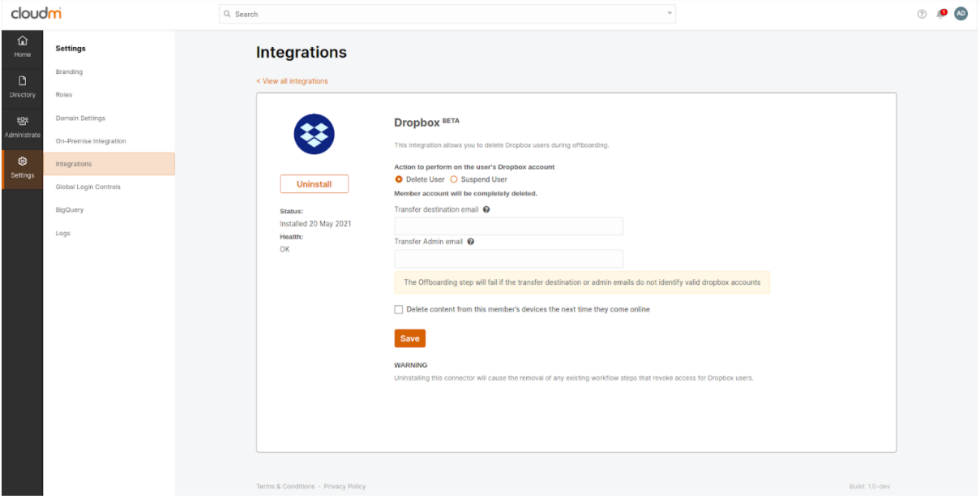Image resolution: width=980 pixels, height=499 pixels.
Task: Click the search magnifier icon
Action: (228, 14)
